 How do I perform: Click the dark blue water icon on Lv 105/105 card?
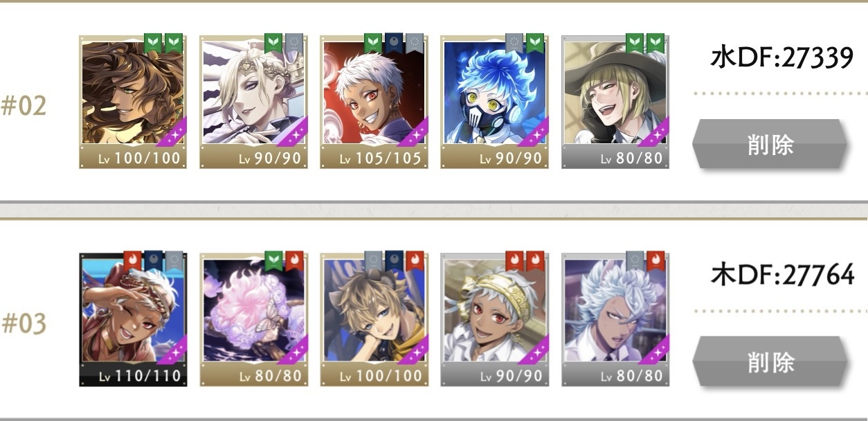(x=394, y=44)
